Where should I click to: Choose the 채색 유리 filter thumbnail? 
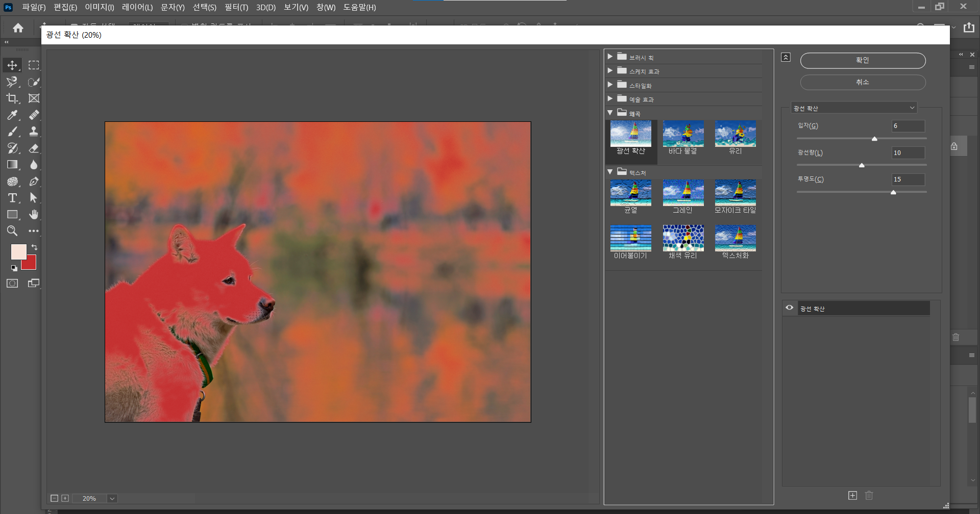(x=683, y=238)
